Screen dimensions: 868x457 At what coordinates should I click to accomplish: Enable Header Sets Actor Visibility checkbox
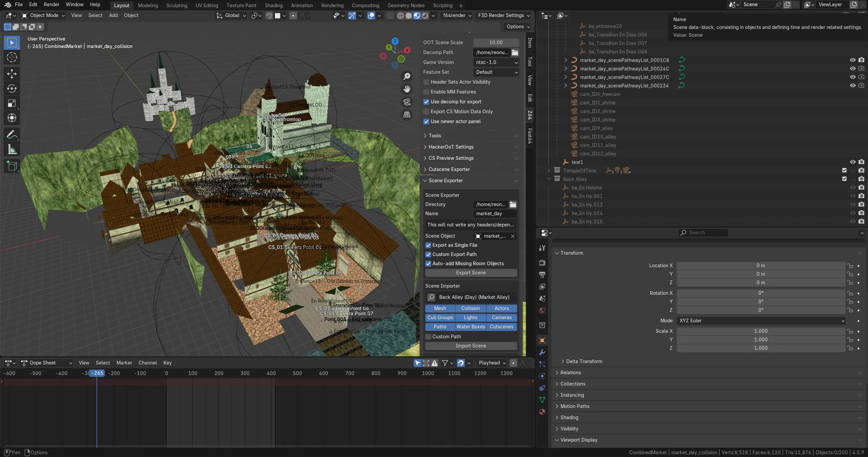click(x=426, y=82)
